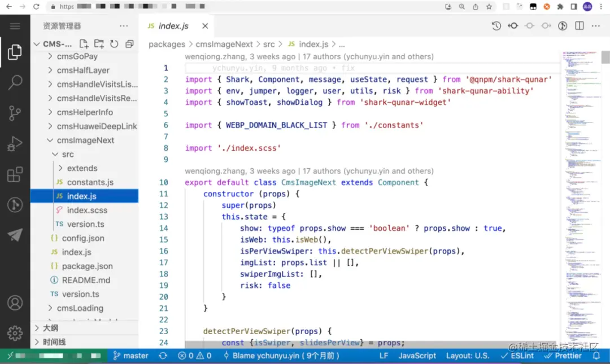Open the Explorer files view
610x364 pixels.
click(15, 52)
